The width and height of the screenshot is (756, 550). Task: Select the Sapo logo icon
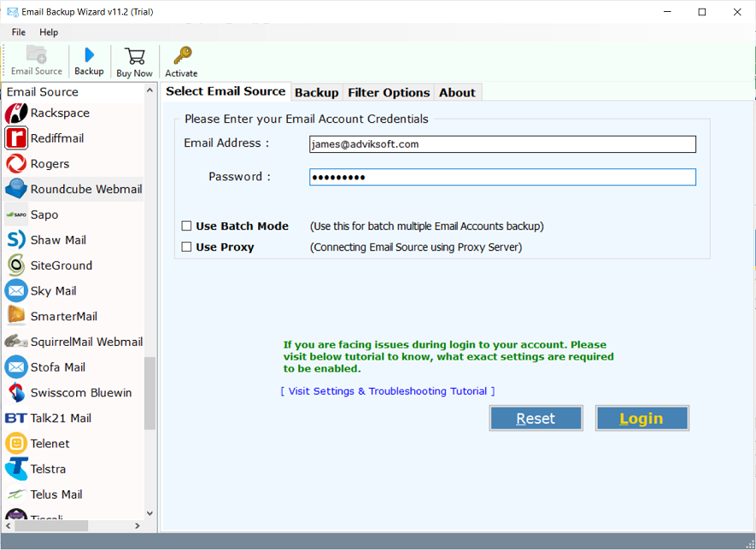(16, 214)
